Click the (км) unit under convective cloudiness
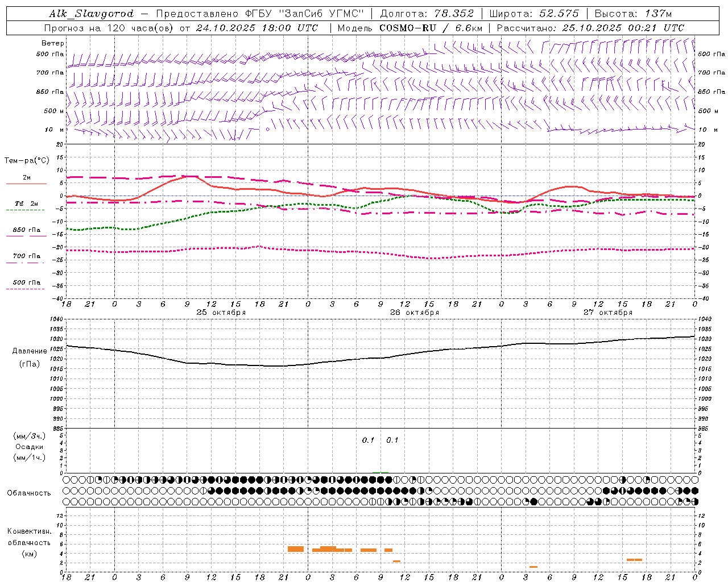The width and height of the screenshot is (728, 582). click(x=30, y=554)
